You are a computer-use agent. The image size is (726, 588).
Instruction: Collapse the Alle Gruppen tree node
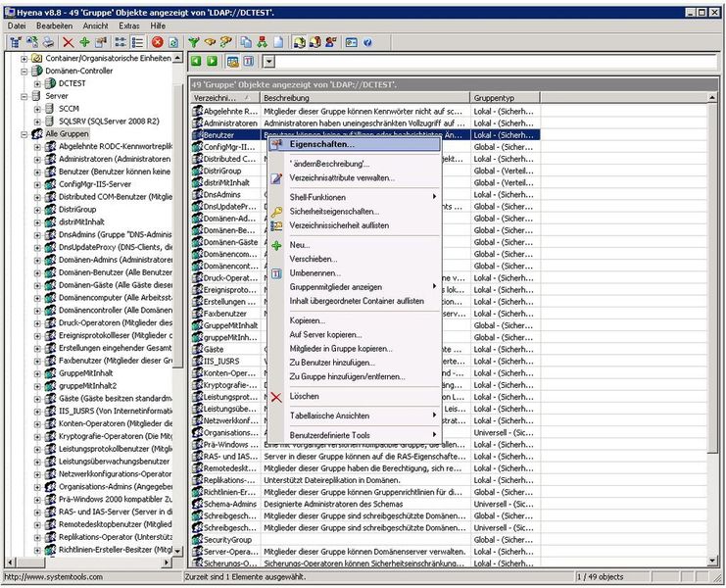click(x=24, y=134)
